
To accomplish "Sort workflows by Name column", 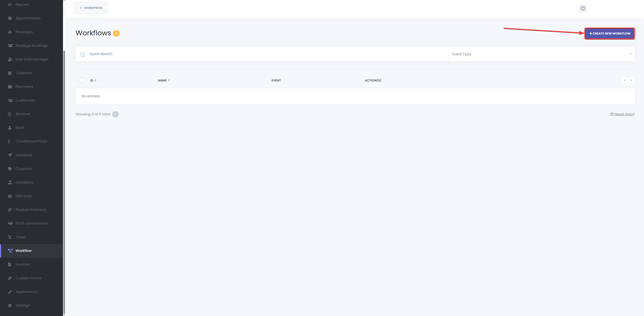I will coord(164,81).
